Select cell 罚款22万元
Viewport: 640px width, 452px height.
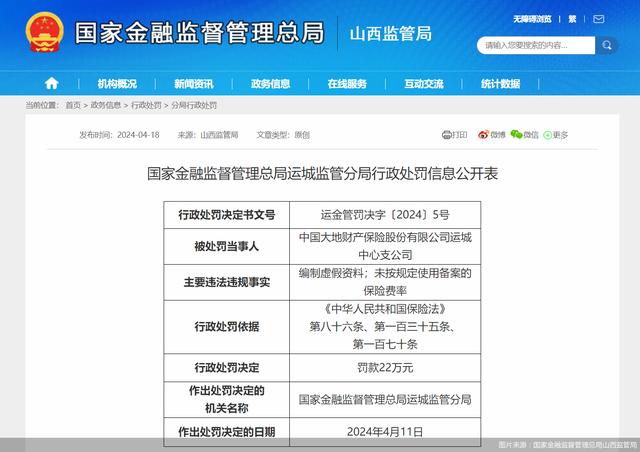coord(385,367)
